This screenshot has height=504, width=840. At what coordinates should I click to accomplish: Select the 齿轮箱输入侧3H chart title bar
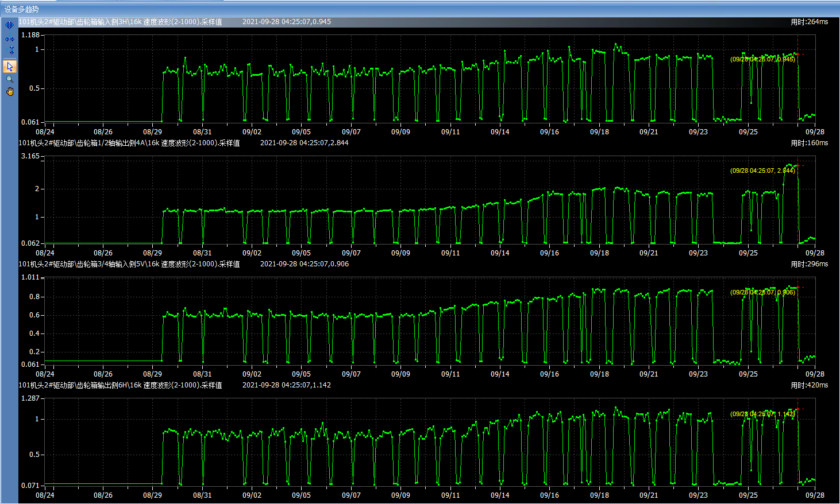point(121,22)
